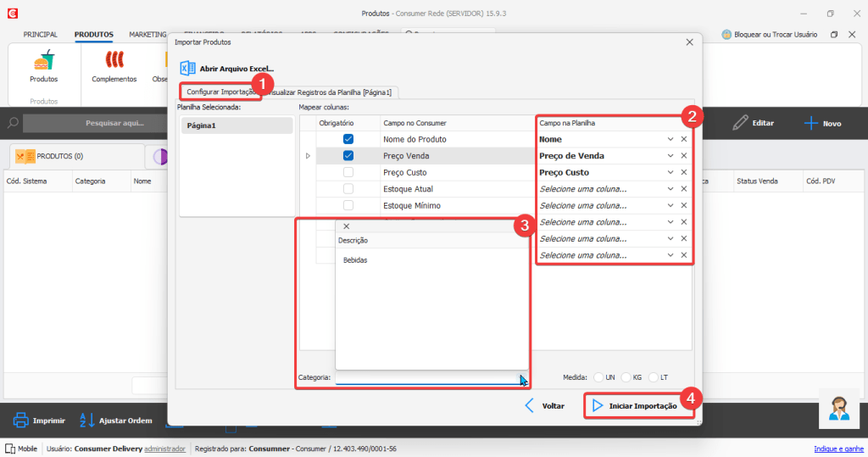Open the Configurar Importação tab
Image resolution: width=868 pixels, height=457 pixels.
click(221, 92)
